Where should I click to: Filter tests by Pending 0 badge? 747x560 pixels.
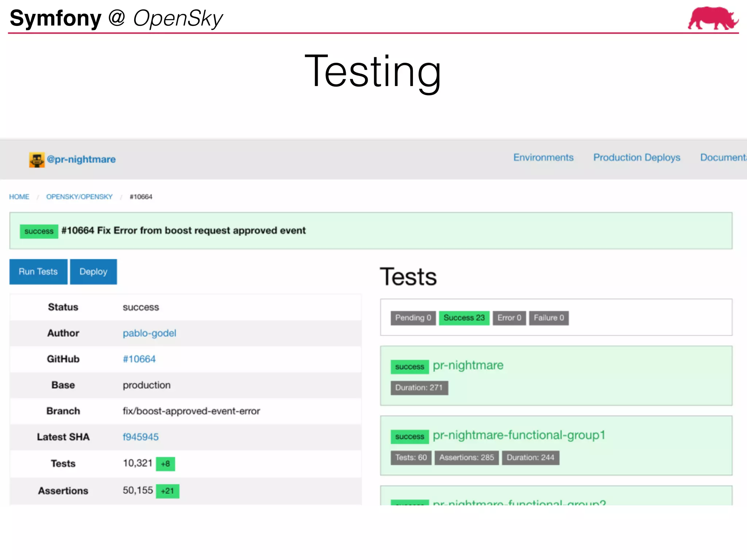coord(413,318)
